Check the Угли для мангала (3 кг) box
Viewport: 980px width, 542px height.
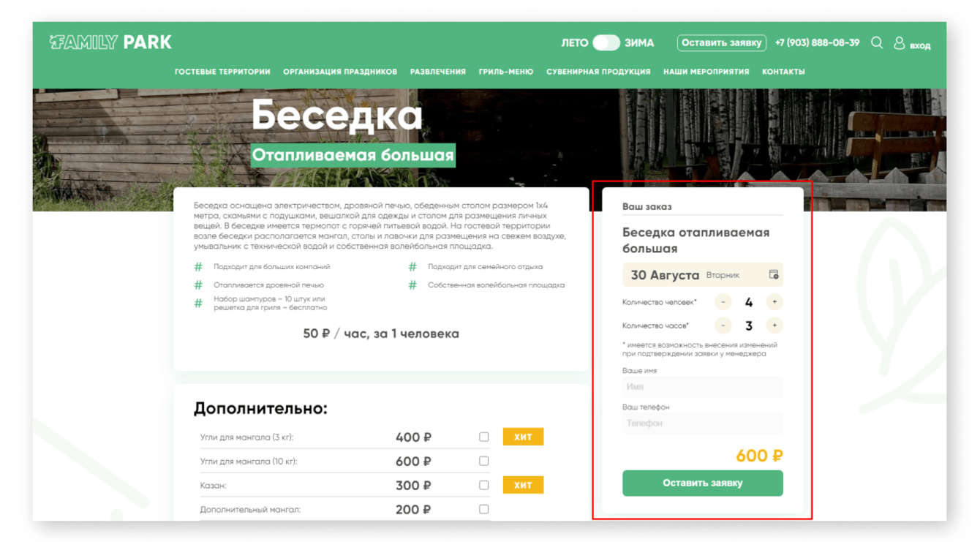484,437
